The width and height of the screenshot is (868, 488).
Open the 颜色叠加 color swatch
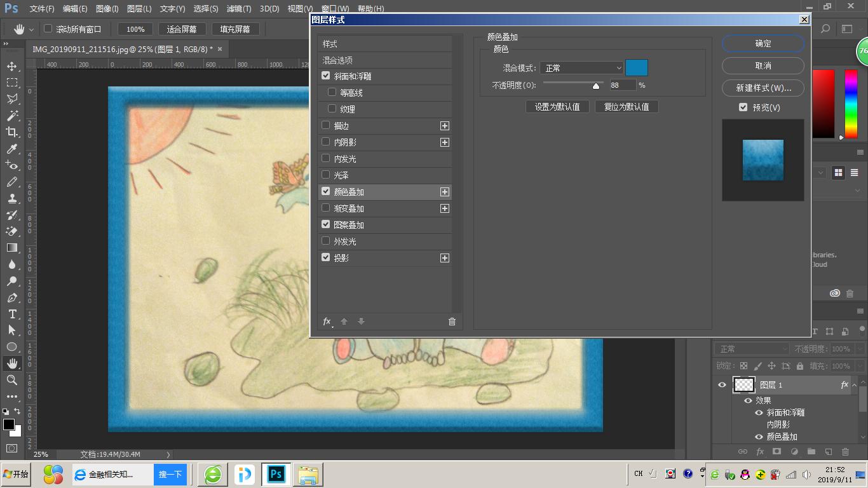coord(636,67)
